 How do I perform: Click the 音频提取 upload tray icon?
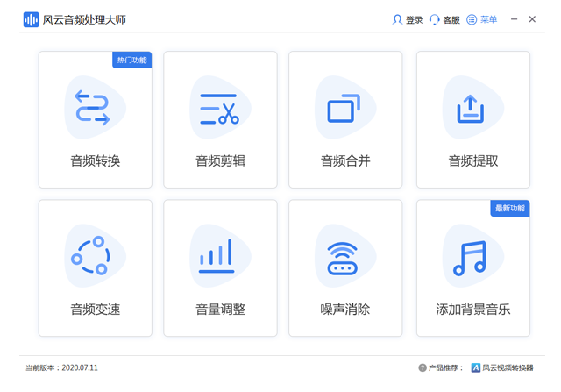[471, 109]
